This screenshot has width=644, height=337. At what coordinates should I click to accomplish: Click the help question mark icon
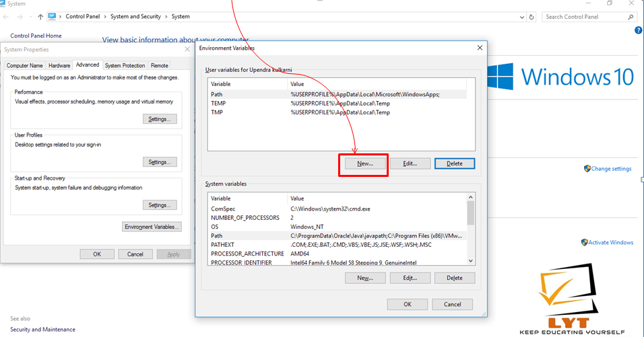639,30
